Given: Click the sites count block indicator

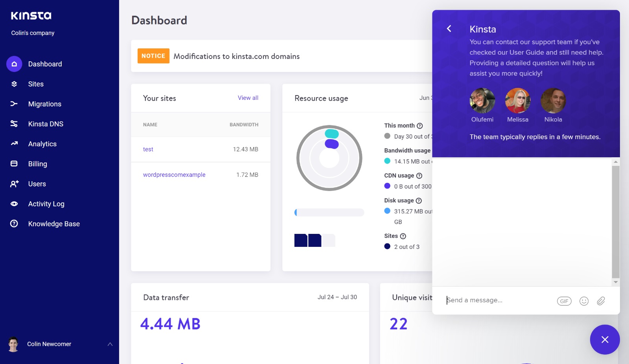Looking at the screenshot, I should 315,240.
